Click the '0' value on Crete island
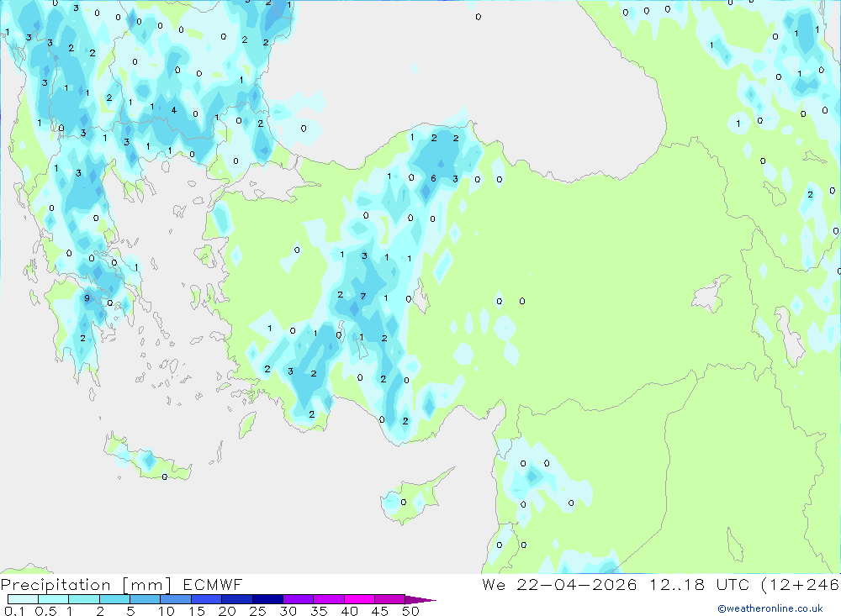 [x=165, y=477]
